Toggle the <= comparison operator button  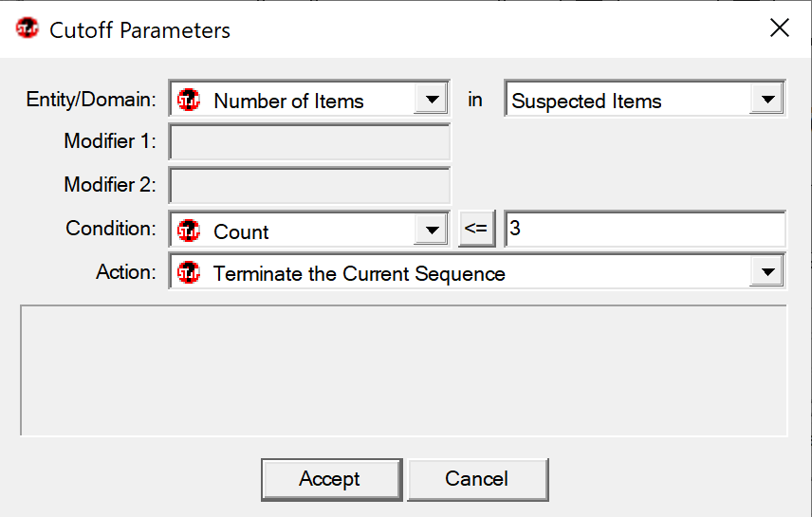[x=476, y=229]
